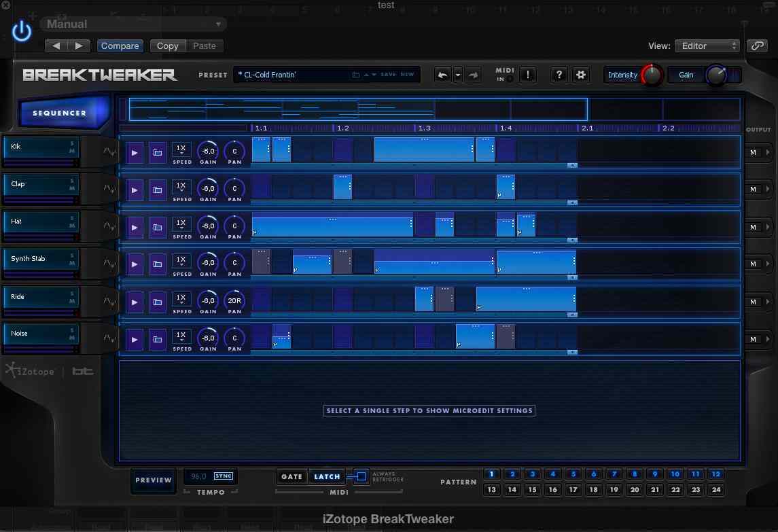
Task: Enable LATCH MIDI mode
Action: 327,476
